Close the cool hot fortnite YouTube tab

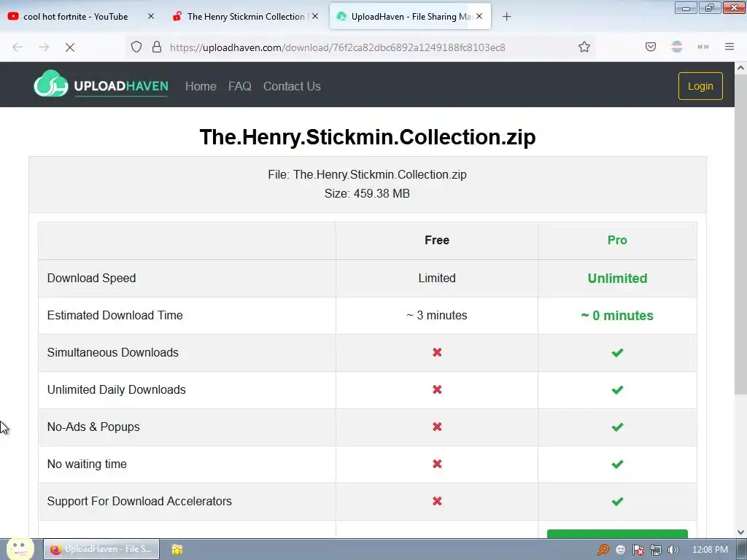151,16
